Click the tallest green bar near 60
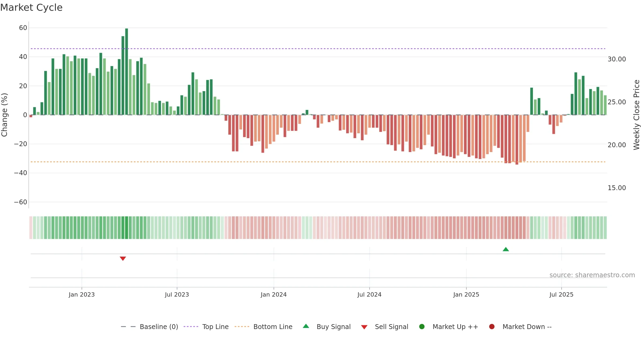The height and width of the screenshot is (362, 644). [127, 72]
